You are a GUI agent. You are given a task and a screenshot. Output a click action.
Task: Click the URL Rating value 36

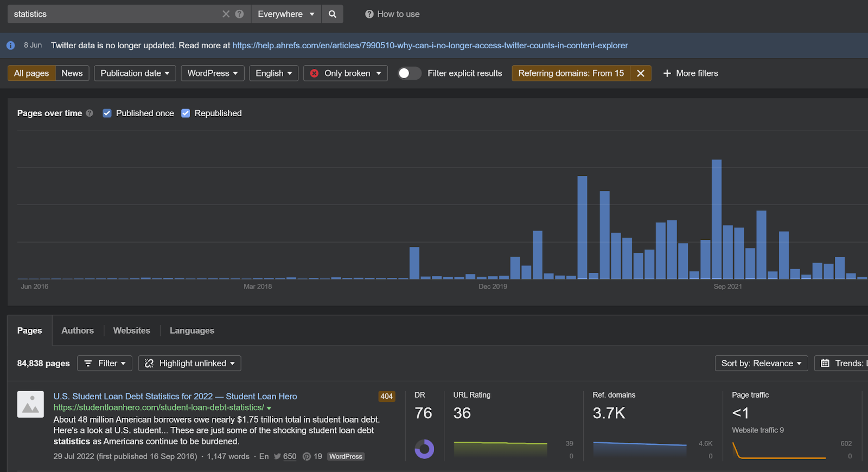point(462,413)
